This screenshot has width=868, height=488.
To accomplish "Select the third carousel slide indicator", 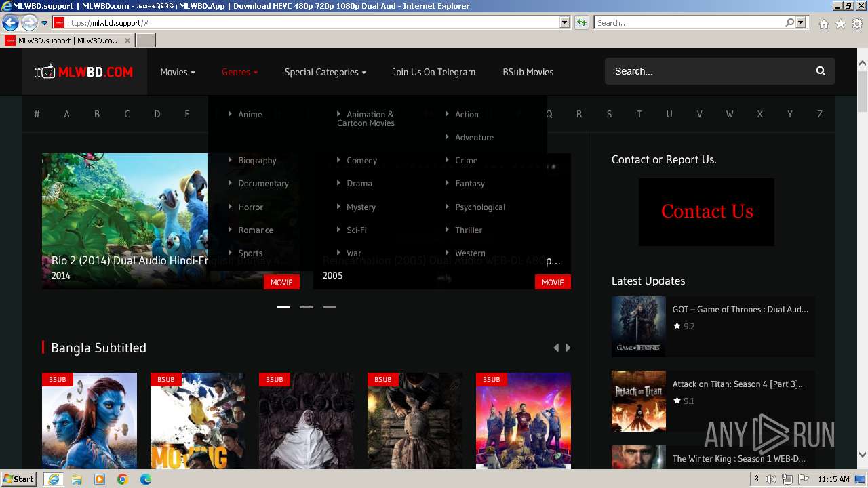I will [330, 307].
